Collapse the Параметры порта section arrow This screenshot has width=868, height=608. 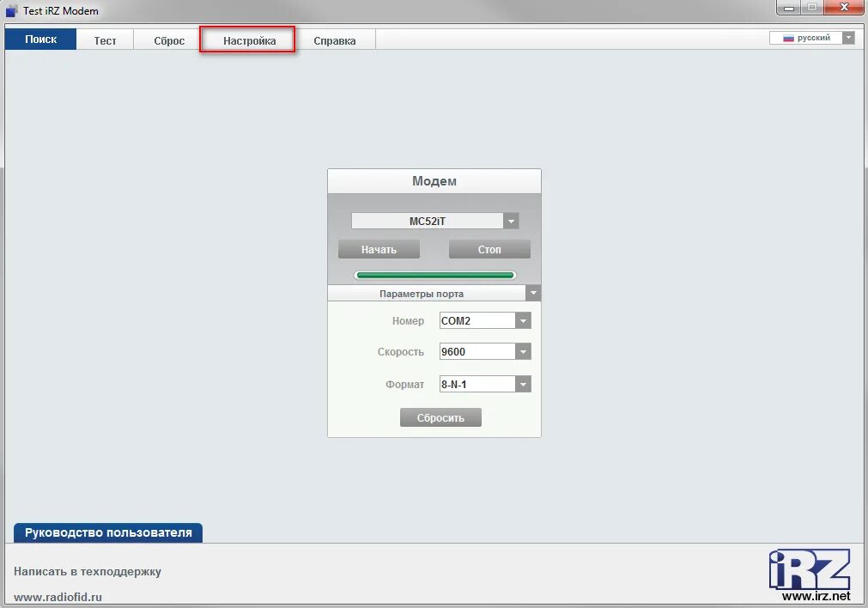pos(533,293)
